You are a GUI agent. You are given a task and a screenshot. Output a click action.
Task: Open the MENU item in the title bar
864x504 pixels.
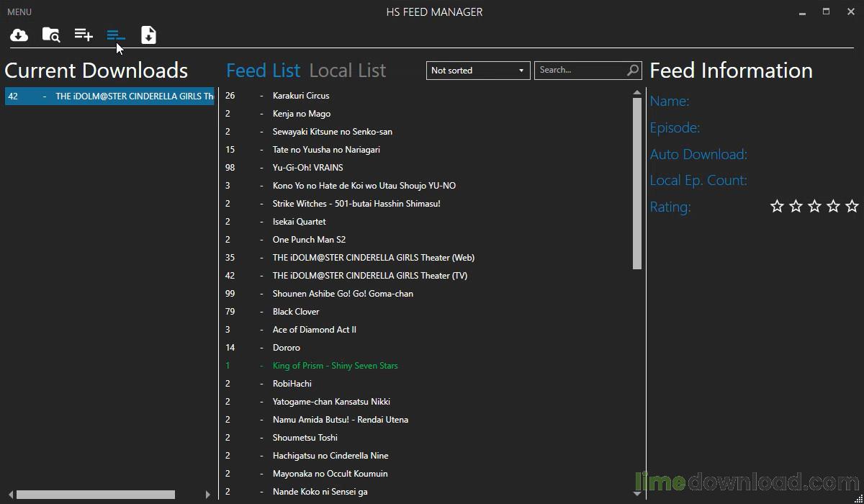19,12
